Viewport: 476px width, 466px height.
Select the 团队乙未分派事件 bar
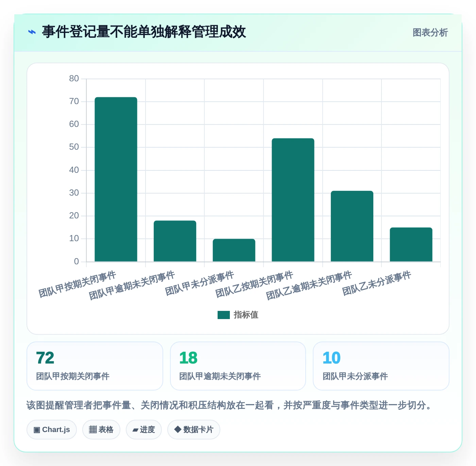click(411, 245)
